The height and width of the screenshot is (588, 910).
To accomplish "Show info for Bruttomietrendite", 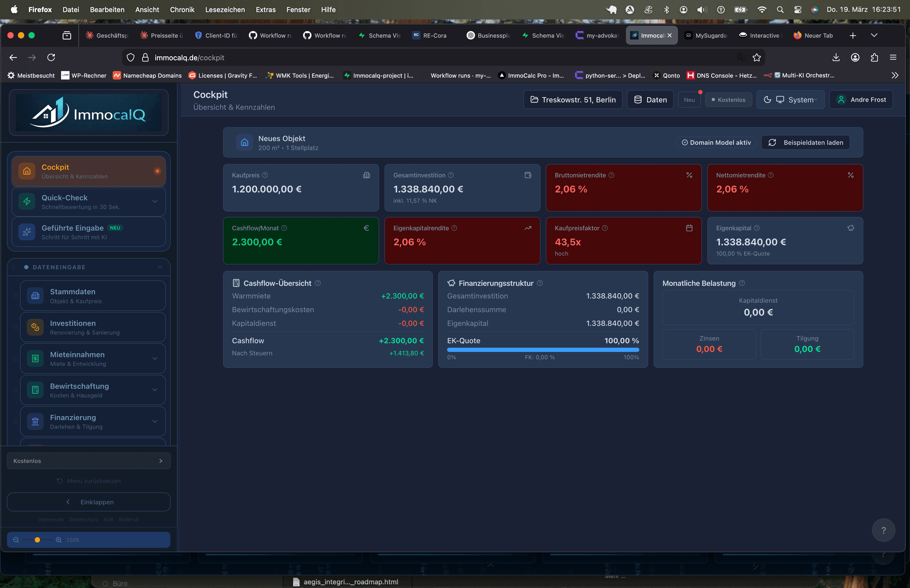I will (x=611, y=175).
